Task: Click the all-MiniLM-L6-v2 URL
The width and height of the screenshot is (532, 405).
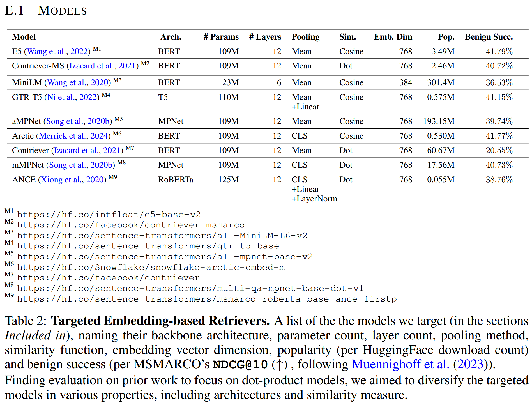Action: [162, 236]
